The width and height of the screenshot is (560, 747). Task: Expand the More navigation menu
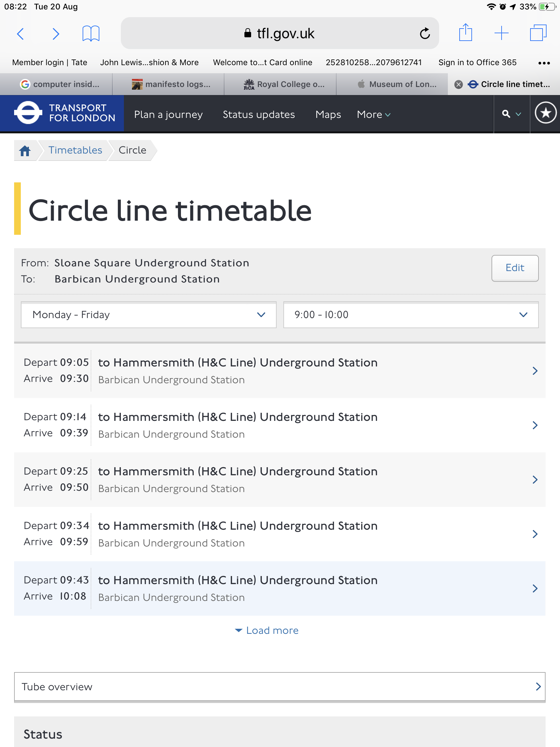(x=373, y=115)
